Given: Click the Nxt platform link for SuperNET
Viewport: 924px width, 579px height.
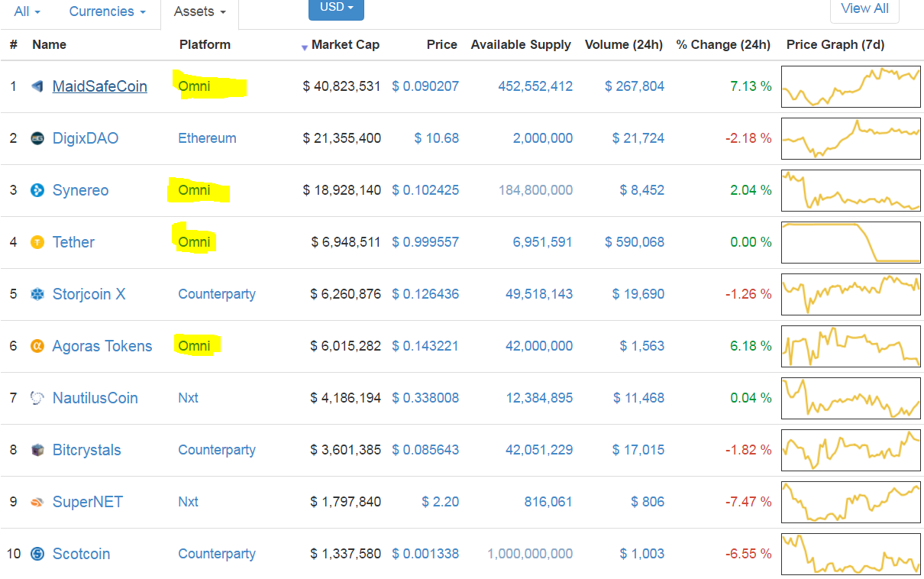Looking at the screenshot, I should tap(188, 502).
